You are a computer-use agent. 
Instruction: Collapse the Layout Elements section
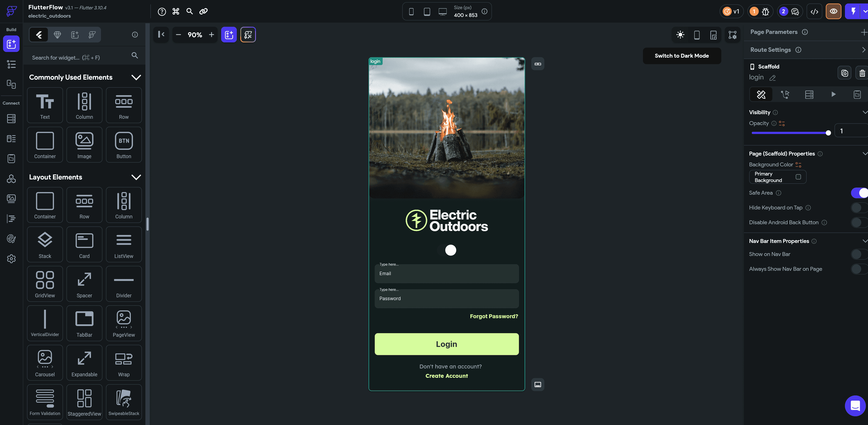pyautogui.click(x=136, y=177)
